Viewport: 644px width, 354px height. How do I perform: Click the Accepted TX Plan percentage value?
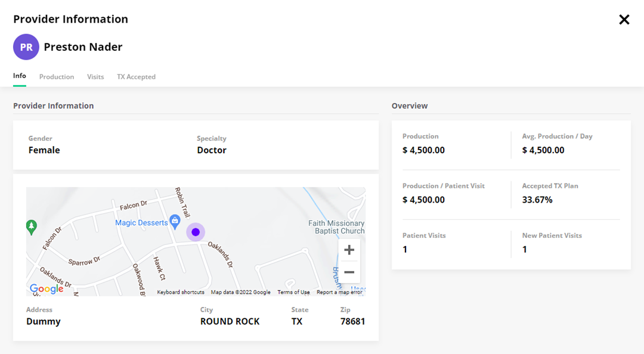(x=537, y=200)
